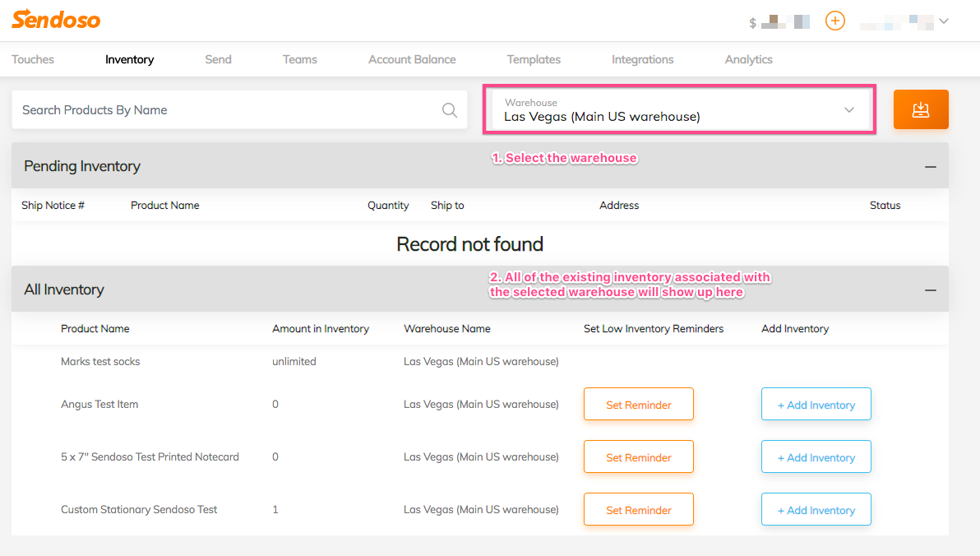
Task: Open the Account Balance tab
Action: coord(412,59)
